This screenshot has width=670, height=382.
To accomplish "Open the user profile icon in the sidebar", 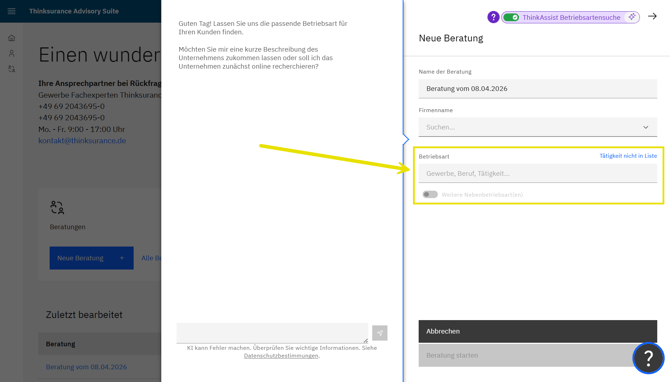I will 12,53.
